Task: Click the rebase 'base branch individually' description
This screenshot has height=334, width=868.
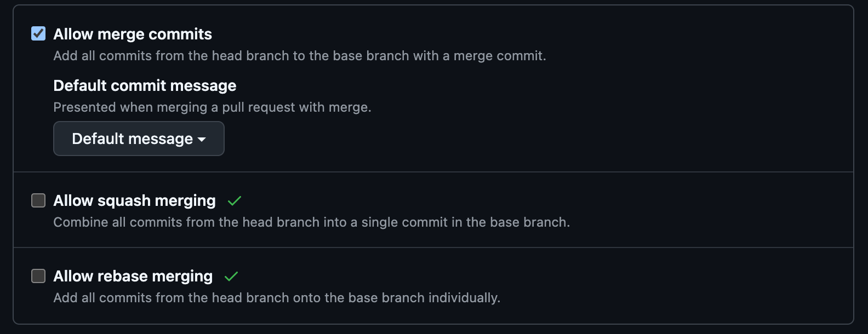Action: [277, 298]
